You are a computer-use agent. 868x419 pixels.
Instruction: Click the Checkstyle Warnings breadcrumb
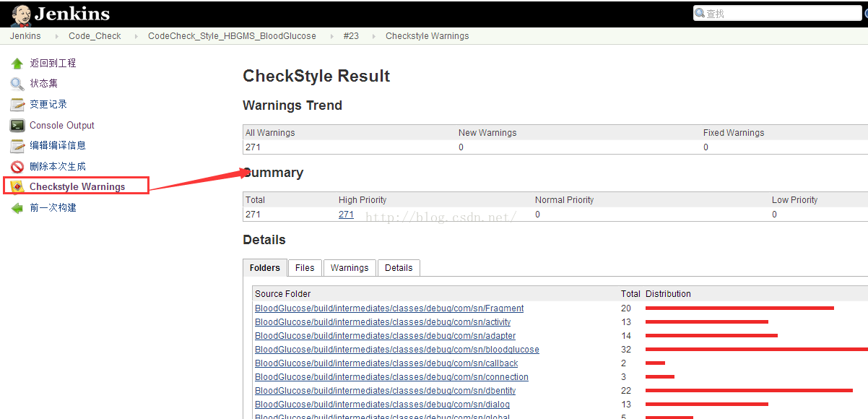tap(427, 36)
